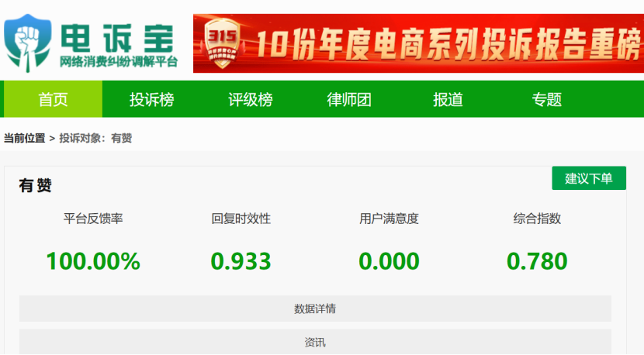Go to the 投诉榜 menu item
The width and height of the screenshot is (644, 355).
coord(151,99)
